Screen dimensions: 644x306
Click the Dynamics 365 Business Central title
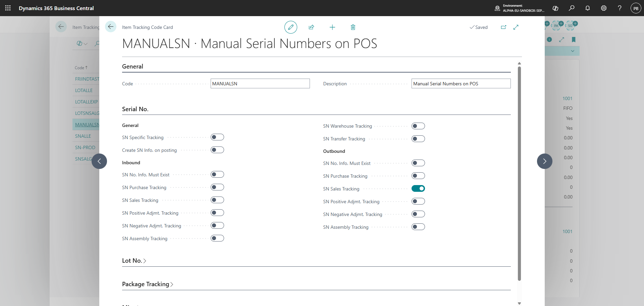tap(56, 8)
